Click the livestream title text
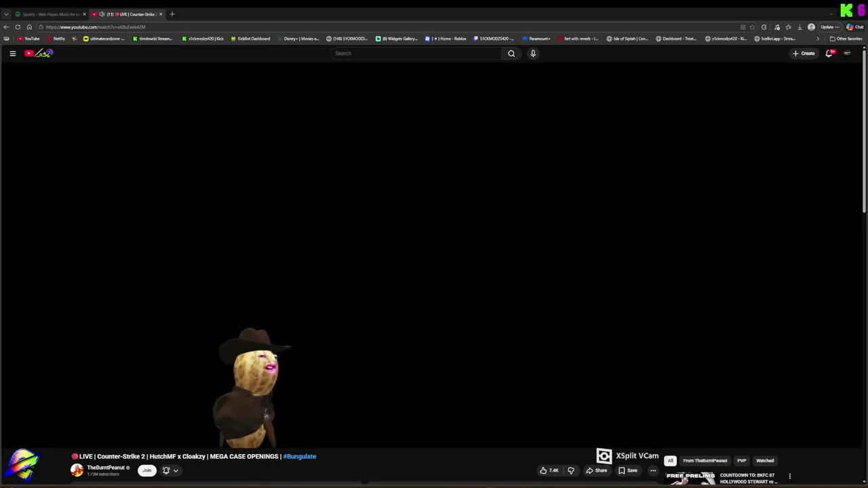868x488 pixels. pos(194,456)
